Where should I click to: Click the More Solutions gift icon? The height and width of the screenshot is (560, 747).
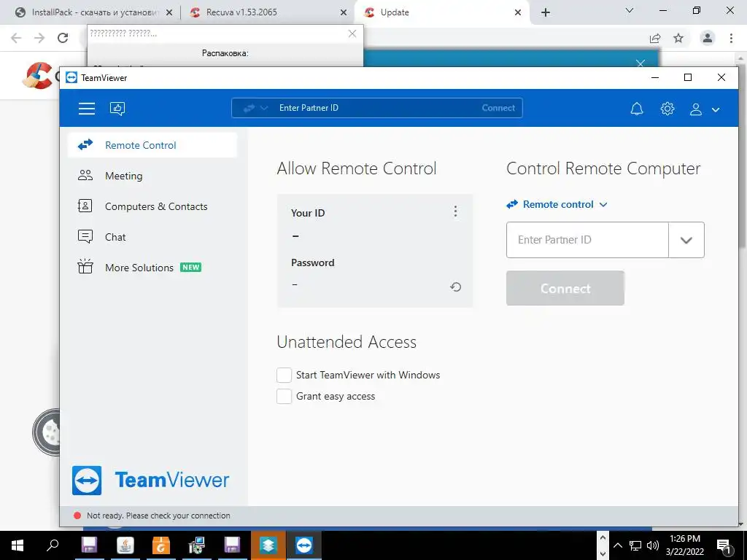pos(85,266)
